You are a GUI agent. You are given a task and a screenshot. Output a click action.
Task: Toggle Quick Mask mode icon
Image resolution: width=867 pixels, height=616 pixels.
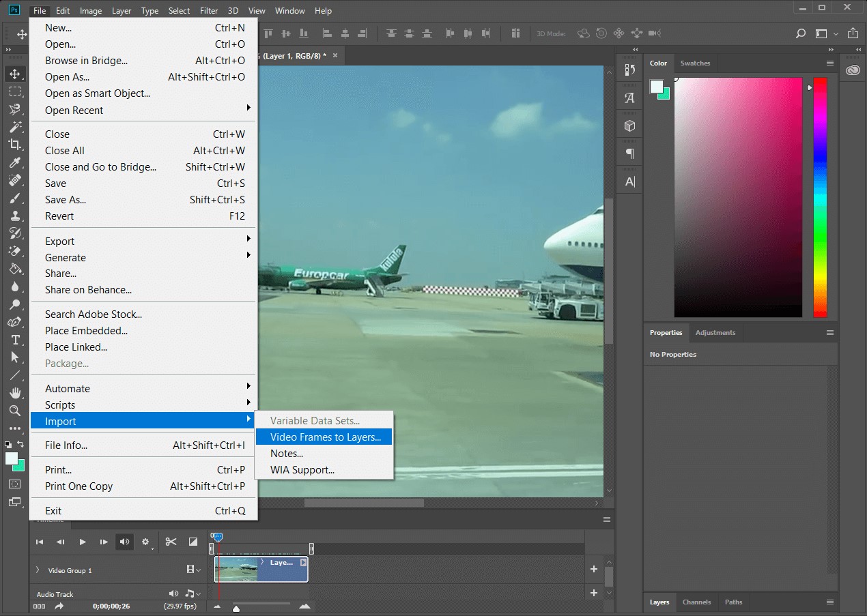(14, 484)
